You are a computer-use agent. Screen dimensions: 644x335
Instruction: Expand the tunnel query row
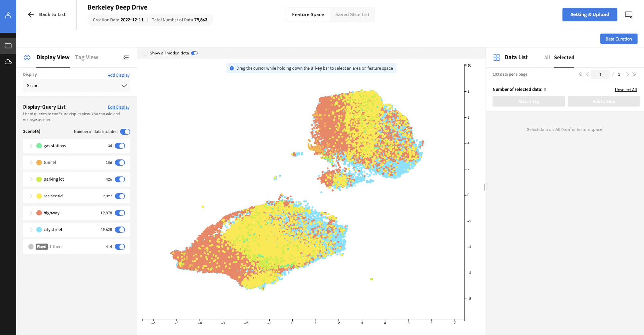(31, 163)
